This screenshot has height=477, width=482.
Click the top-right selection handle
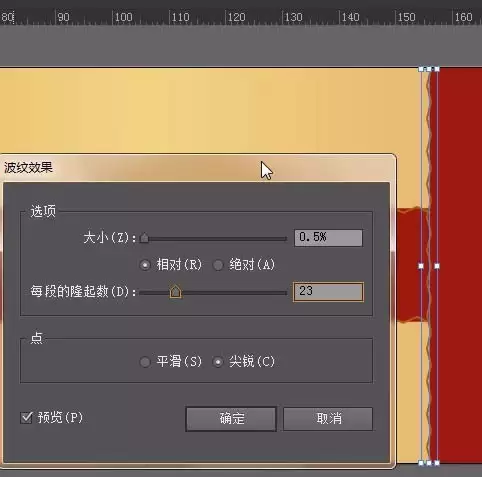(437, 69)
